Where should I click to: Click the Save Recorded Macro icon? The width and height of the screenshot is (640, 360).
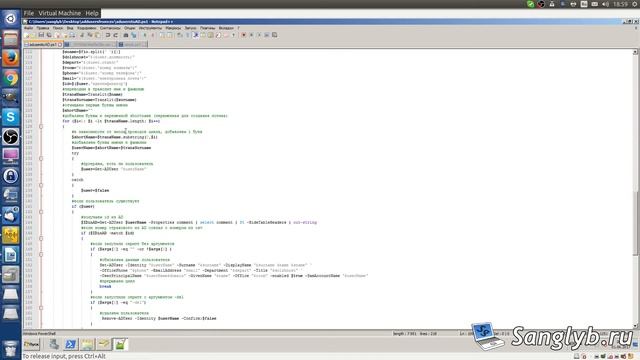point(274,35)
